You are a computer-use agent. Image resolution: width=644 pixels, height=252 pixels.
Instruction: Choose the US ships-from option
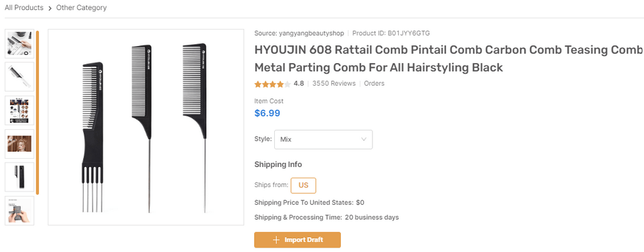[x=303, y=185]
